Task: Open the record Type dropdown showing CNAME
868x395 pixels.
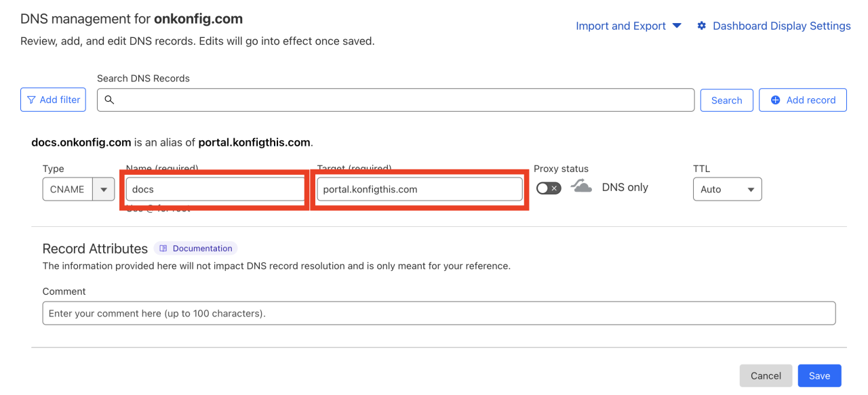Action: coord(78,189)
